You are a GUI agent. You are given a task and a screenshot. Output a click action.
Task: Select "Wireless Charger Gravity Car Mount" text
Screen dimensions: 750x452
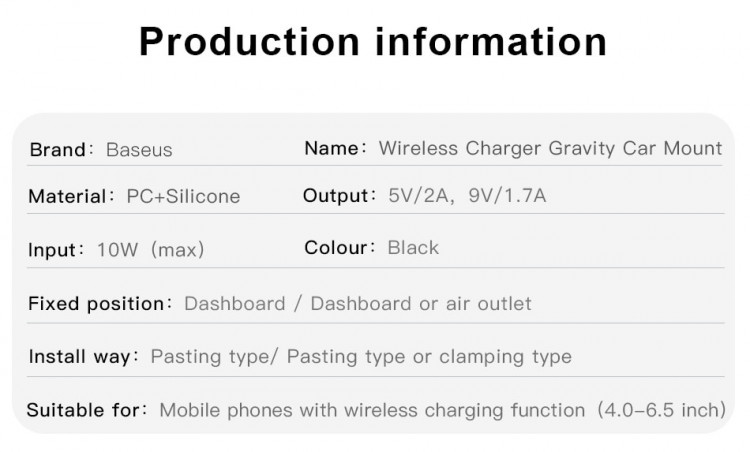(x=550, y=148)
